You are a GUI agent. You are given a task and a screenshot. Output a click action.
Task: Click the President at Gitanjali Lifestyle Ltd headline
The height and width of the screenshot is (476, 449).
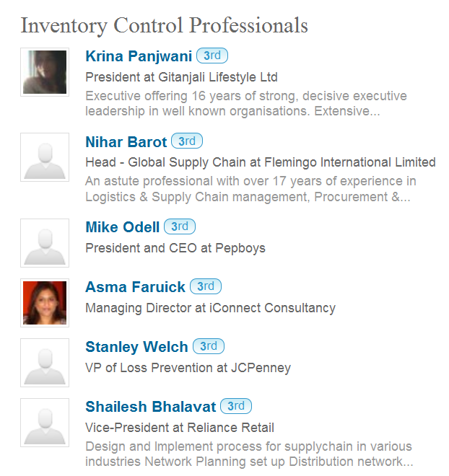(181, 77)
